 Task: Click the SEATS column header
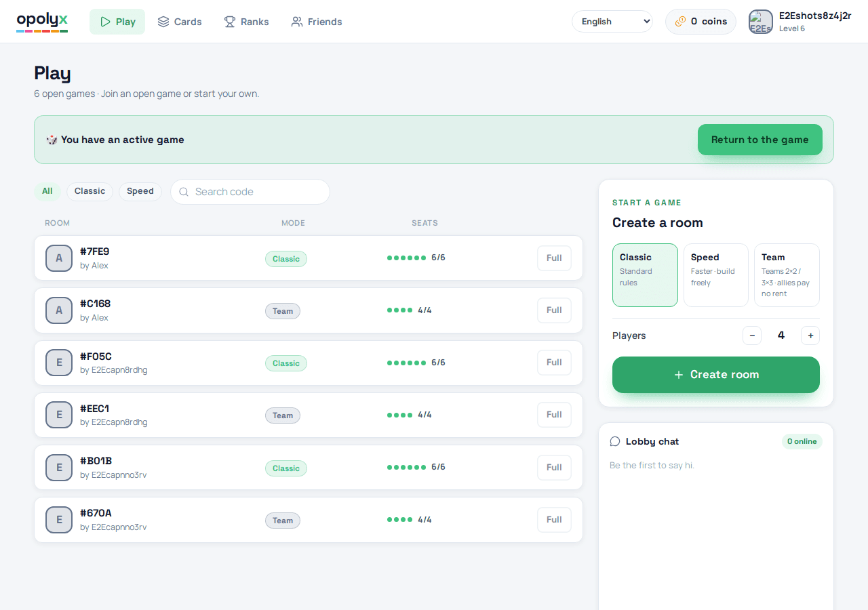[x=425, y=223]
